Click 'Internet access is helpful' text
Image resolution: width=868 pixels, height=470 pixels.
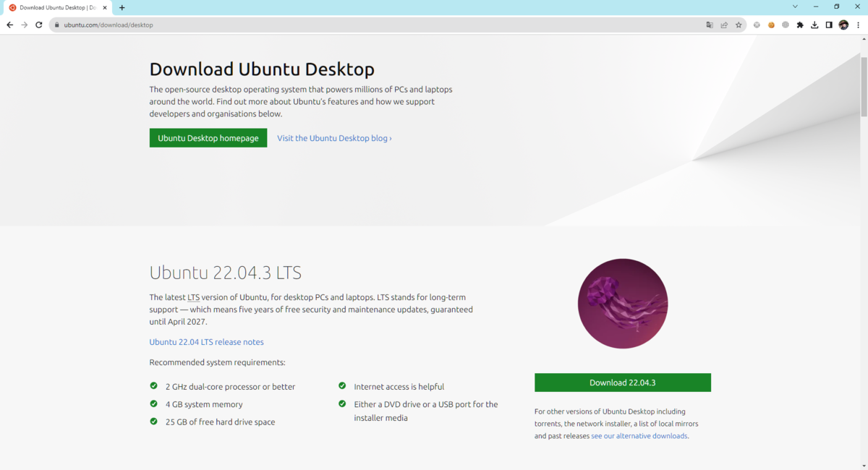(399, 387)
